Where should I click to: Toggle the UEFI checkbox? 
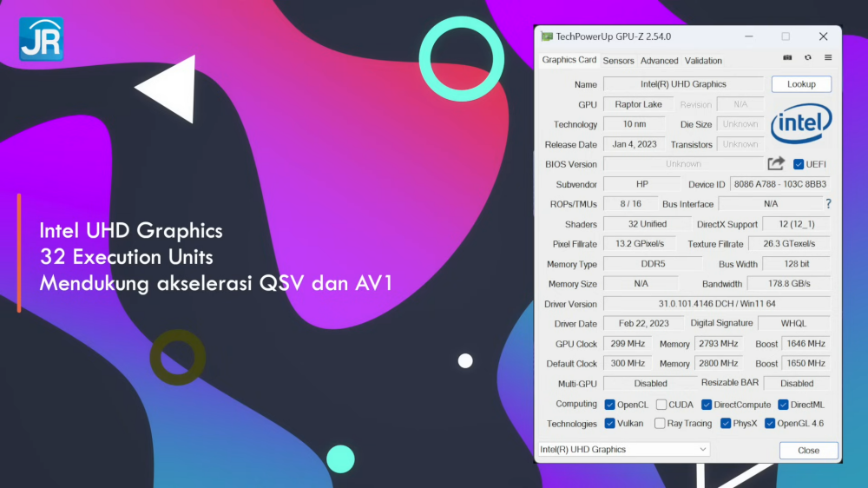pyautogui.click(x=799, y=164)
